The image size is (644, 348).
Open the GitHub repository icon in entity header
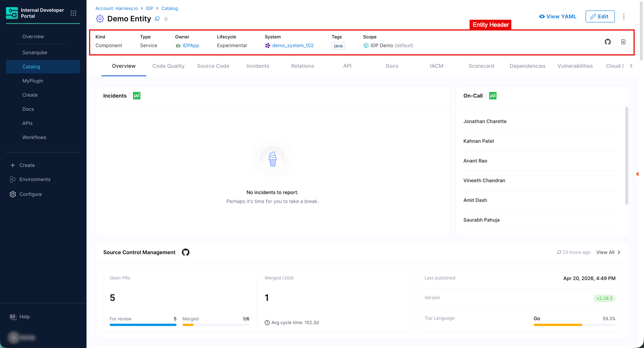(x=608, y=42)
